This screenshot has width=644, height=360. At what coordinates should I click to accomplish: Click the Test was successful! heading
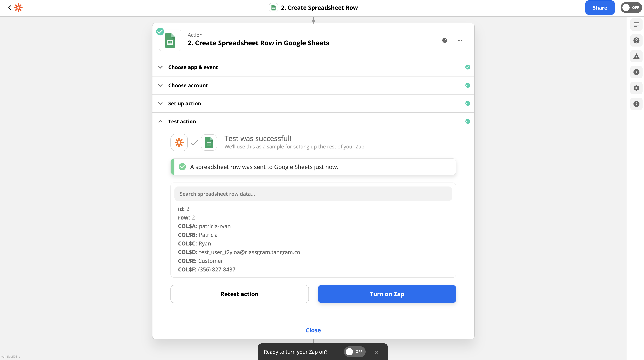point(258,138)
